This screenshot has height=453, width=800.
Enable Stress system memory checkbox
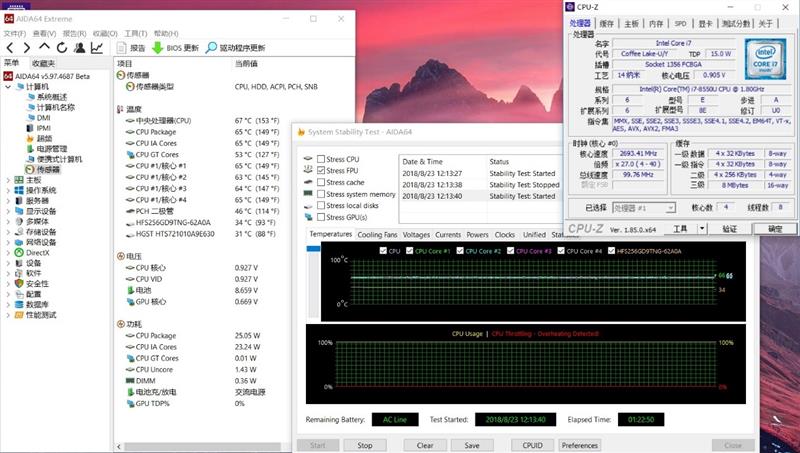pyautogui.click(x=321, y=194)
